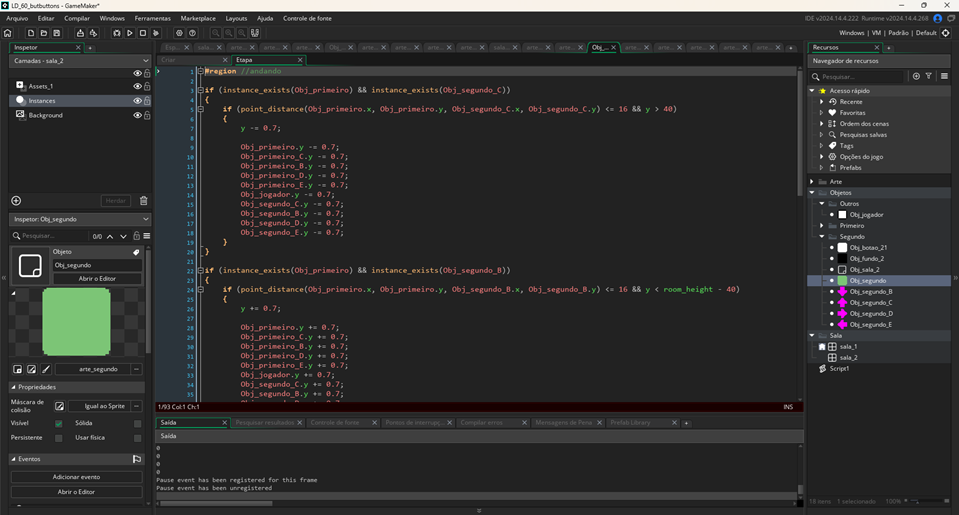Open the Marketplace menu

point(198,18)
